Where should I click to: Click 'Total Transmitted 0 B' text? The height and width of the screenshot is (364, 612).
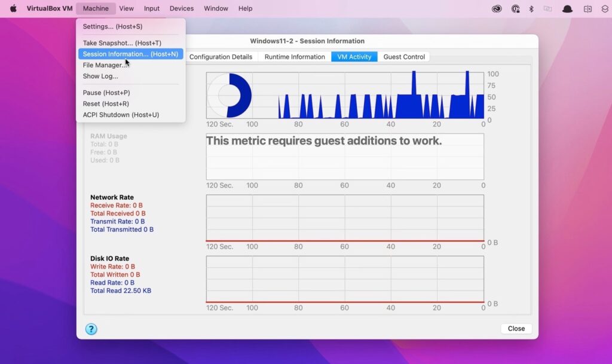tap(122, 230)
